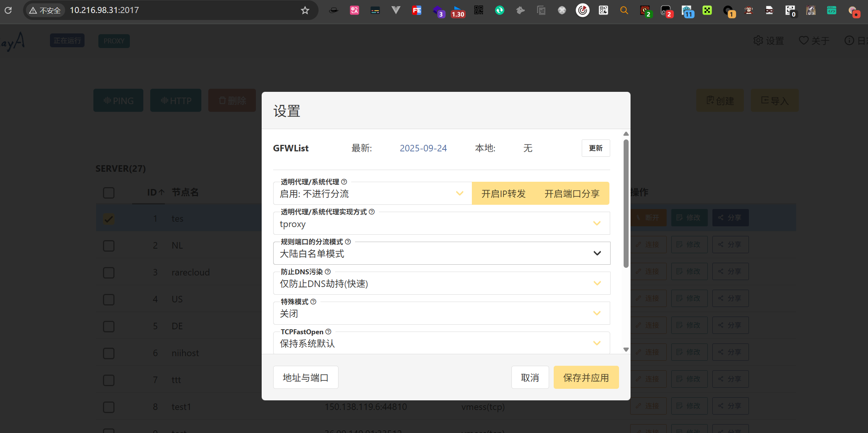
Task: Click help icon next to 特殊模式
Action: (313, 302)
